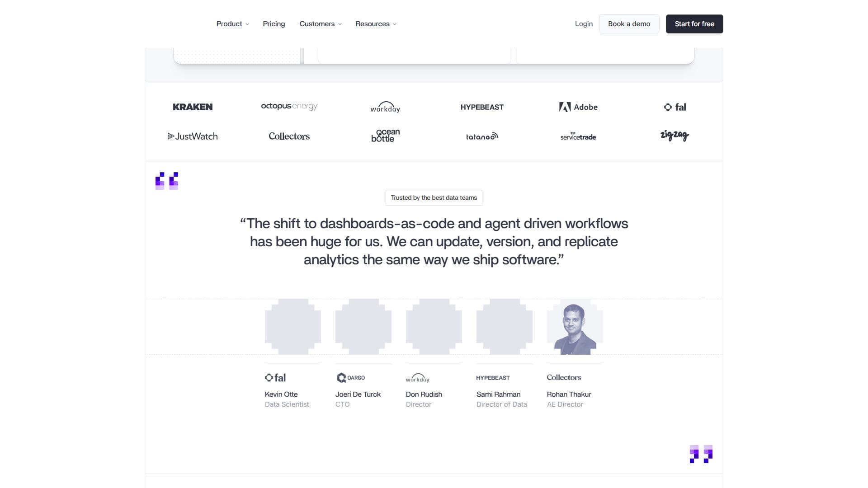Select Kevin Otte's avatar placeholder
This screenshot has width=868, height=488.
(x=293, y=327)
